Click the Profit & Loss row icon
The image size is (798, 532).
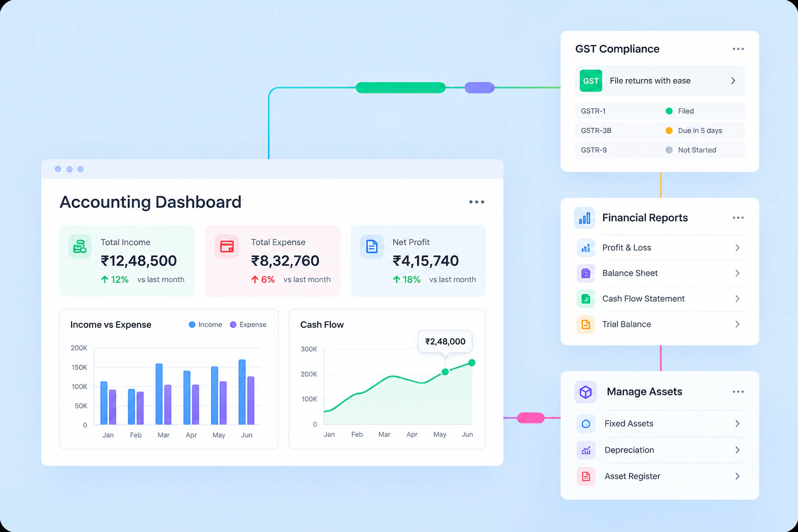[586, 248]
